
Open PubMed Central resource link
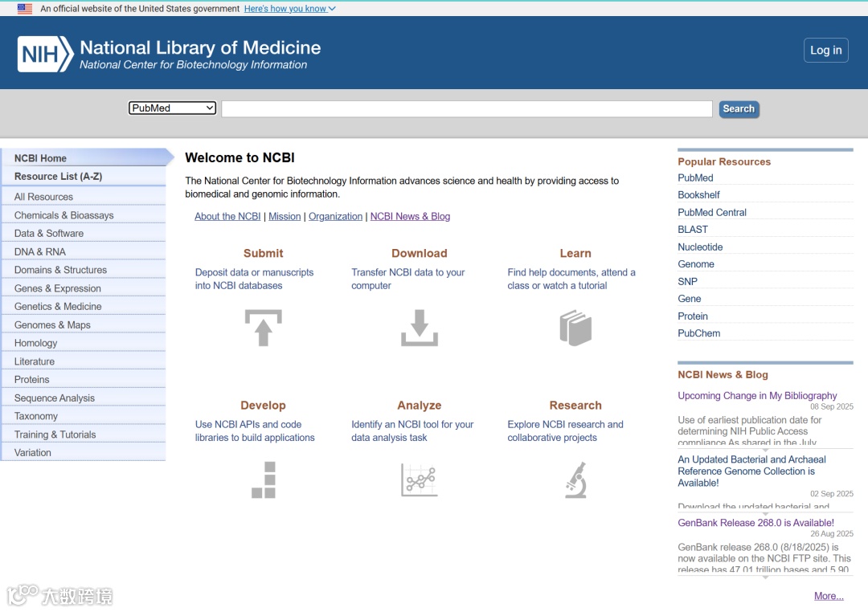712,213
